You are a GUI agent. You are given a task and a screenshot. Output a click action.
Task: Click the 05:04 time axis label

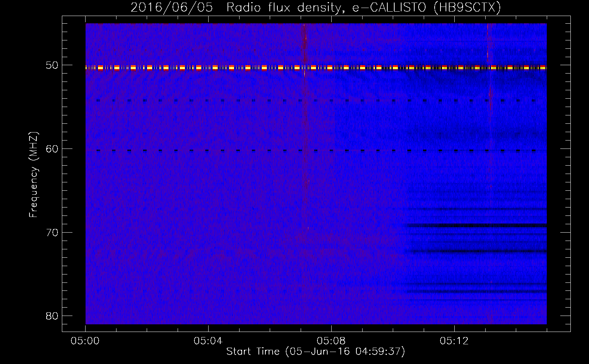pos(208,341)
